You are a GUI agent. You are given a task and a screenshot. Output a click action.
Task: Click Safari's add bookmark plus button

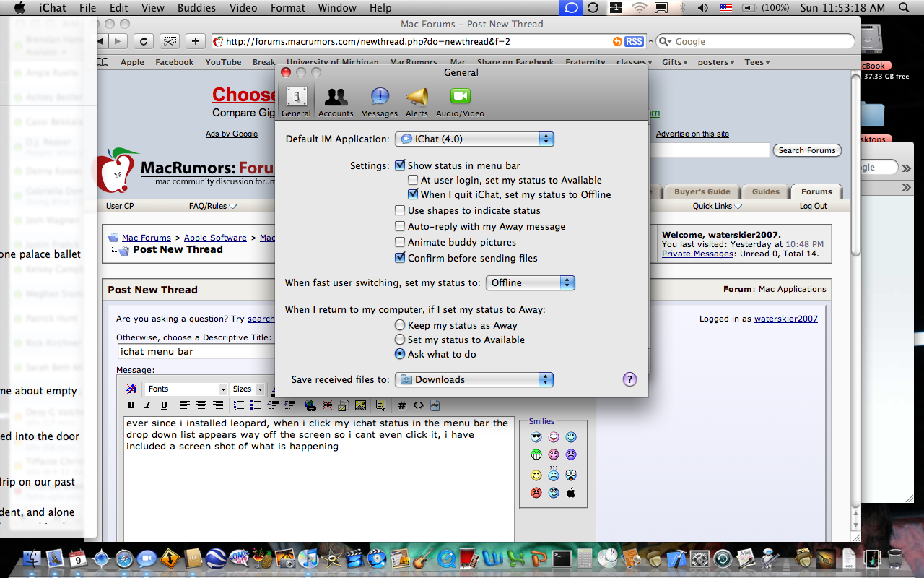(x=195, y=41)
